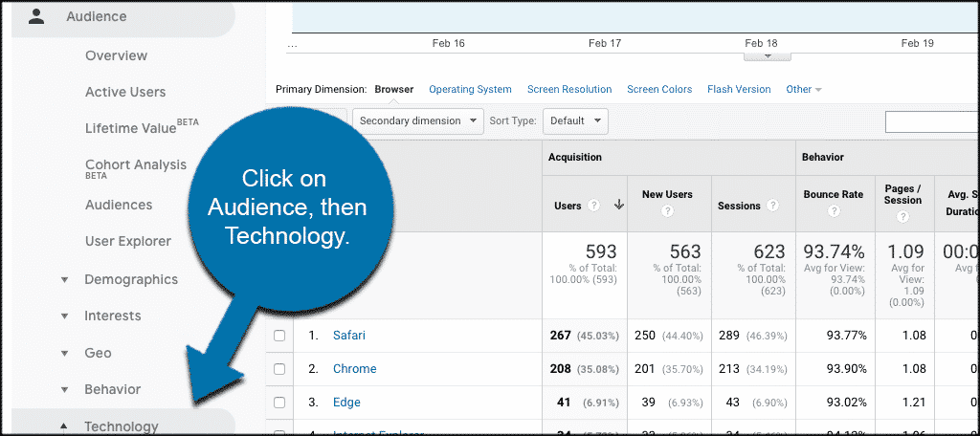Click the Sessions column help icon

[772, 206]
